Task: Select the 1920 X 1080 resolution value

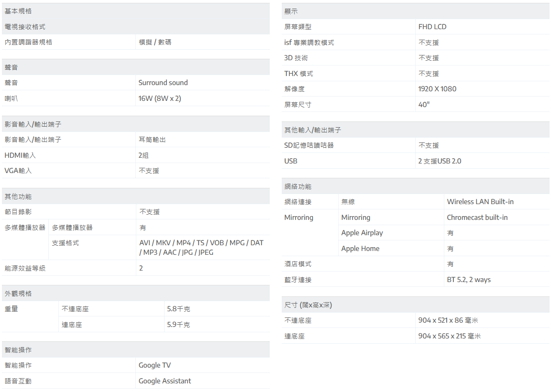Action: [437, 89]
